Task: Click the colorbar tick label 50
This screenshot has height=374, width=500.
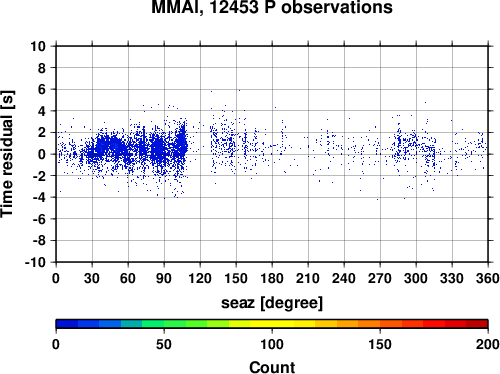Action: [164, 344]
